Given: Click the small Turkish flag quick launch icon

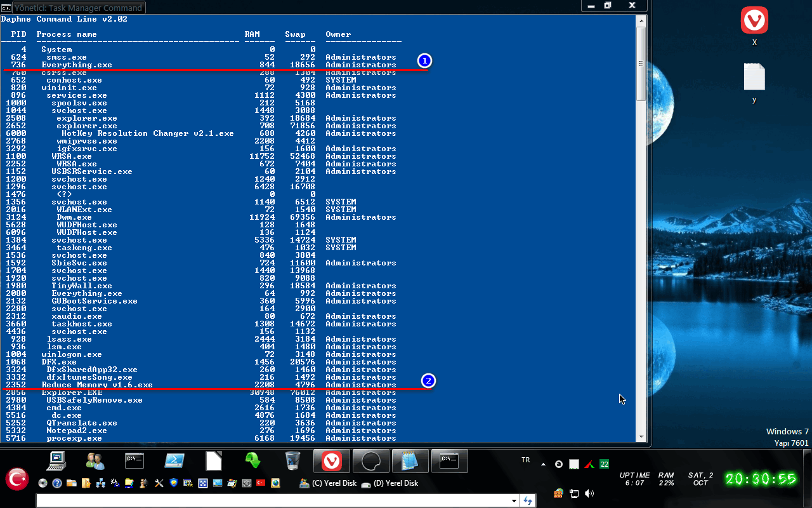Looking at the screenshot, I should [261, 483].
